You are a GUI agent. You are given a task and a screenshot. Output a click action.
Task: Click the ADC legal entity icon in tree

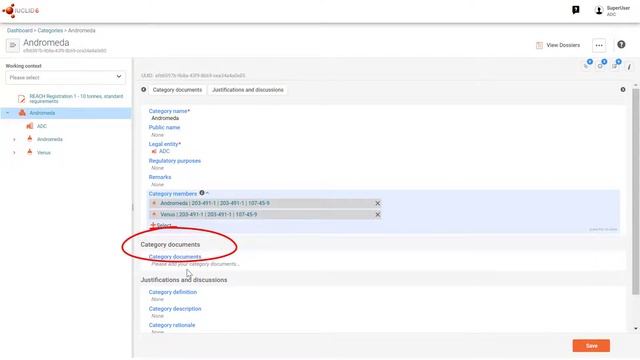[x=29, y=126]
